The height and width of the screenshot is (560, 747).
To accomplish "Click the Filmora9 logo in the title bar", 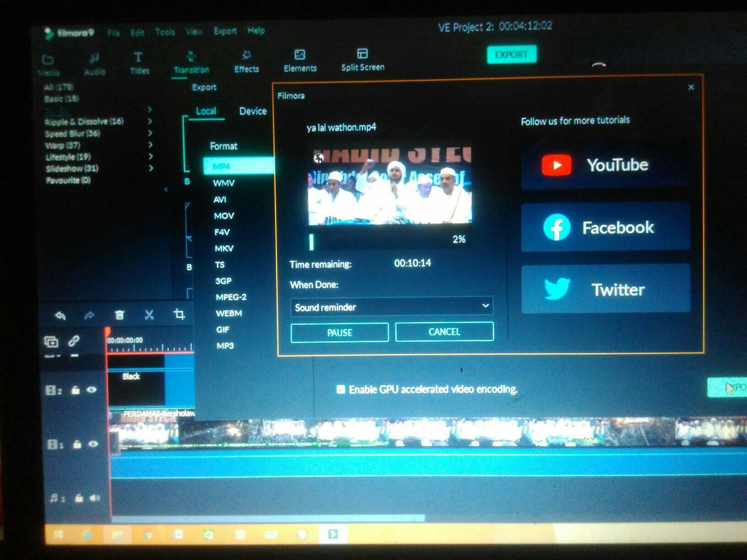I will tap(69, 33).
